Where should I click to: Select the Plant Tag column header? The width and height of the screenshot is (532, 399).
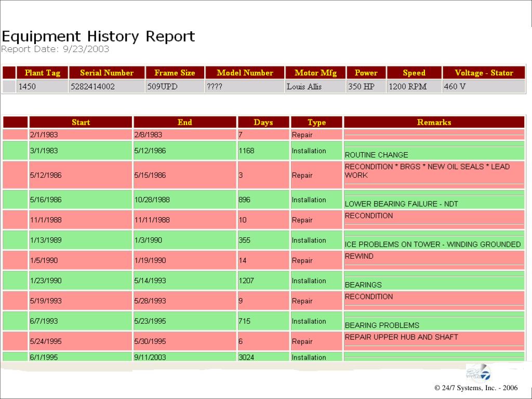coord(43,73)
